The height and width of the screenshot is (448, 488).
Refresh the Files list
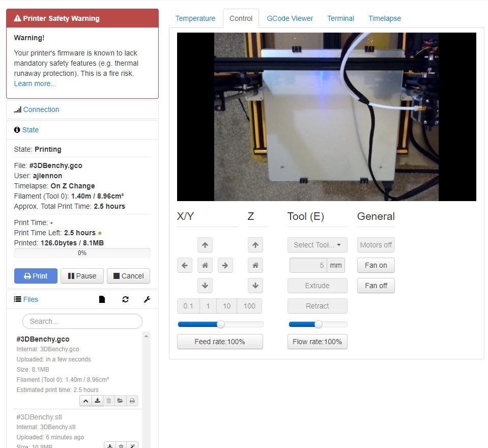[x=125, y=299]
